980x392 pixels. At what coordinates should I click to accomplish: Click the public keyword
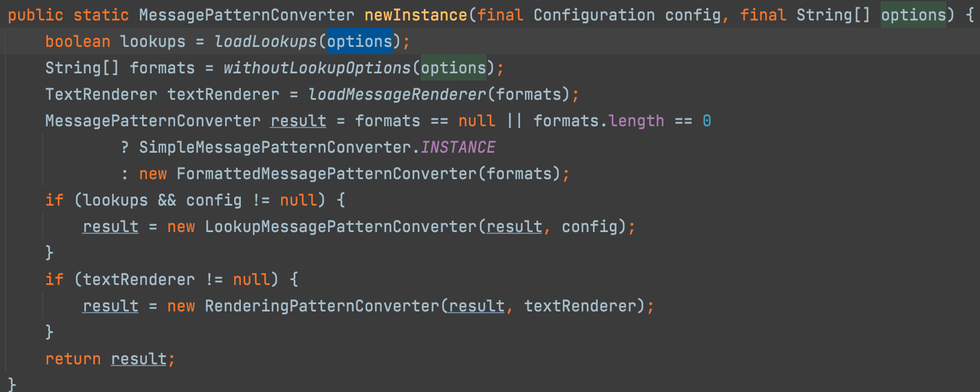[x=36, y=15]
